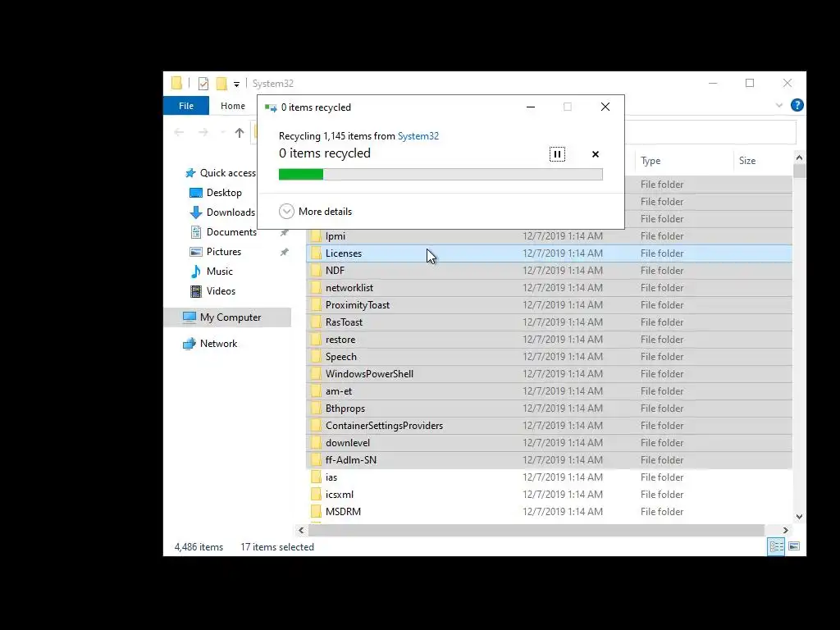Click the New folder quick access toolbar icon
This screenshot has height=630, width=840.
point(221,84)
